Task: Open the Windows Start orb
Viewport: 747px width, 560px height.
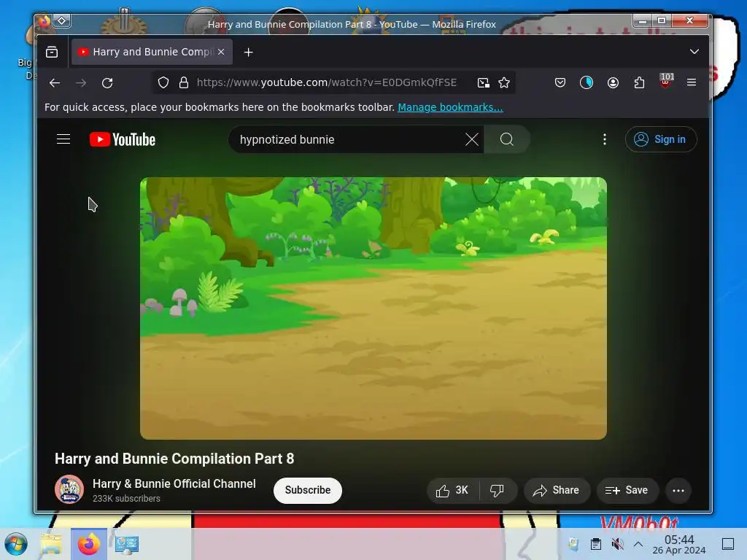Action: point(16,544)
